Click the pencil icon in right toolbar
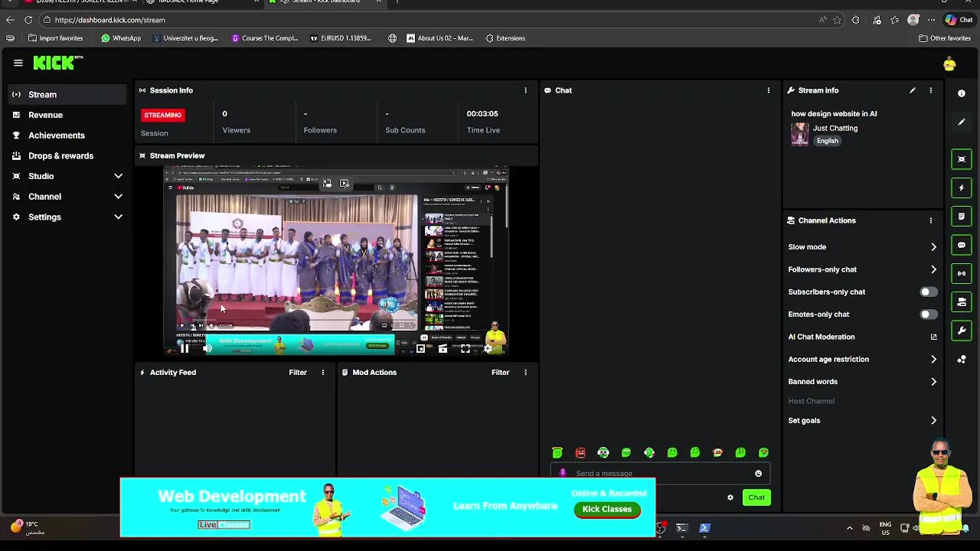Viewport: 980px width, 551px height. coord(962,122)
